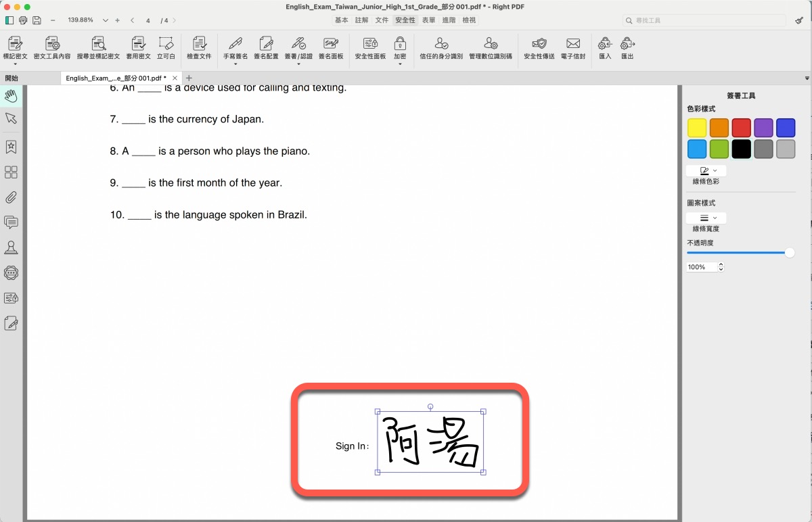The height and width of the screenshot is (522, 812).
Task: Expand the tab list arrow at right of tab bar
Action: pos(806,78)
